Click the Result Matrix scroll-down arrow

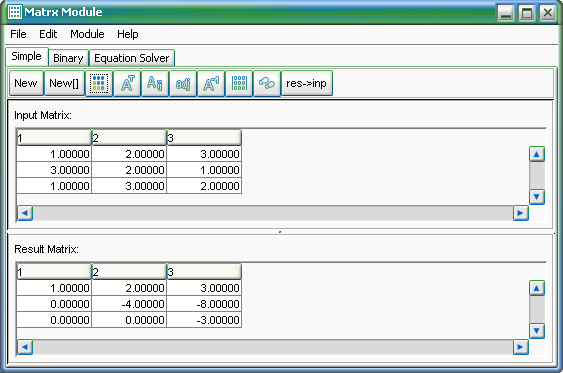(537, 331)
